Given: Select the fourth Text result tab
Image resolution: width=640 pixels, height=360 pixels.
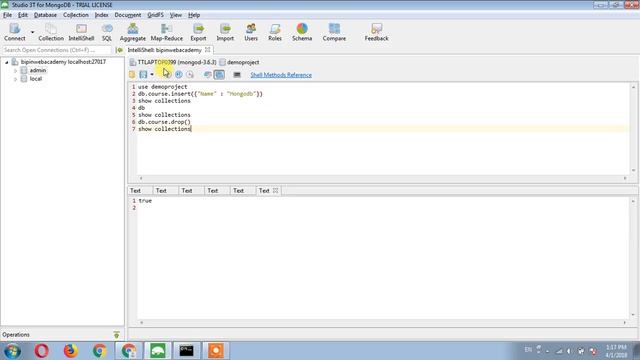Looking at the screenshot, I should tap(213, 191).
